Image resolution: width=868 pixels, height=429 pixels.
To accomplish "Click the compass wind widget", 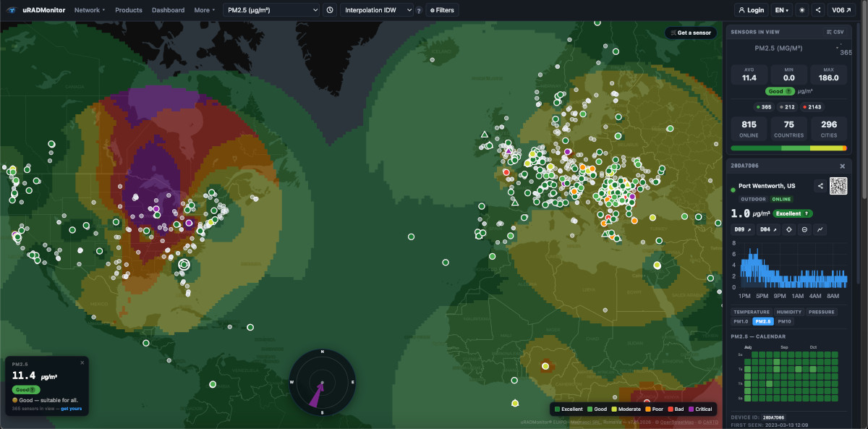I will coord(322,382).
